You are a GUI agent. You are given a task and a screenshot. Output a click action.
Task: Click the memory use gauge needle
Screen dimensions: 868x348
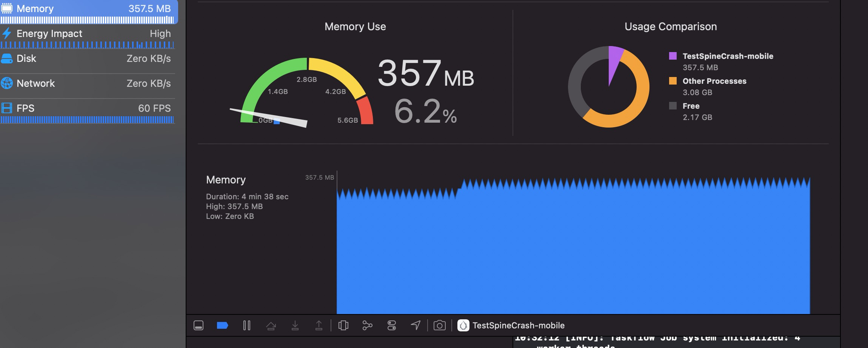[x=269, y=118]
